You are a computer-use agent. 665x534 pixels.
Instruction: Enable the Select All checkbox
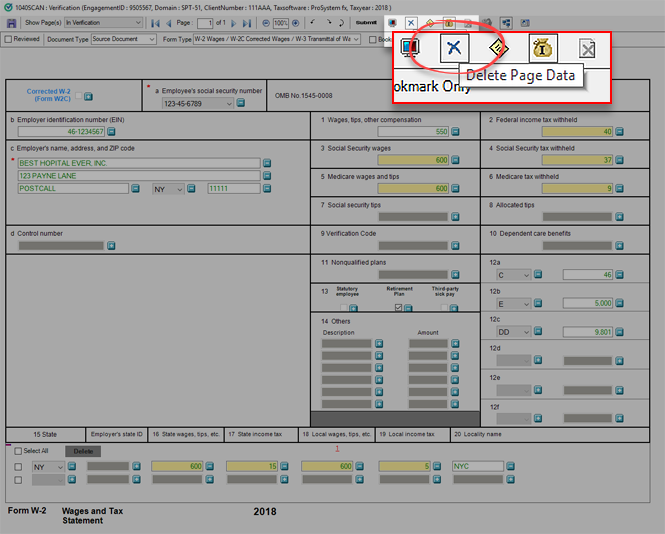[17, 451]
